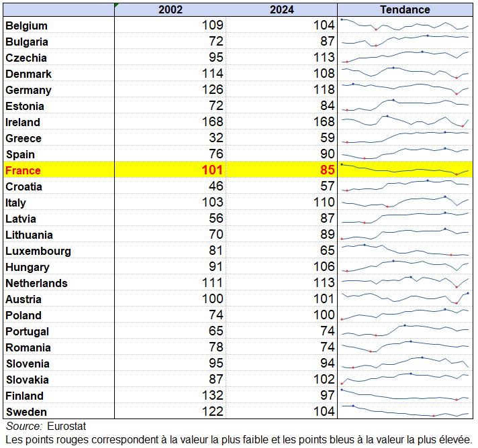Click the green comment indicator in header
This screenshot has height=448, width=478.
(x=117, y=5)
